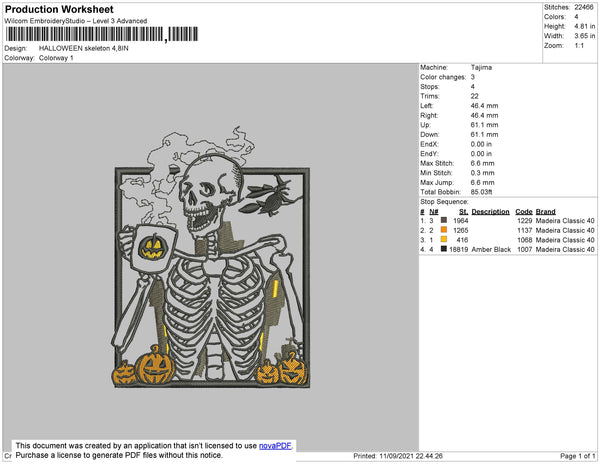Select the orange swatch in stop 2

[444, 230]
